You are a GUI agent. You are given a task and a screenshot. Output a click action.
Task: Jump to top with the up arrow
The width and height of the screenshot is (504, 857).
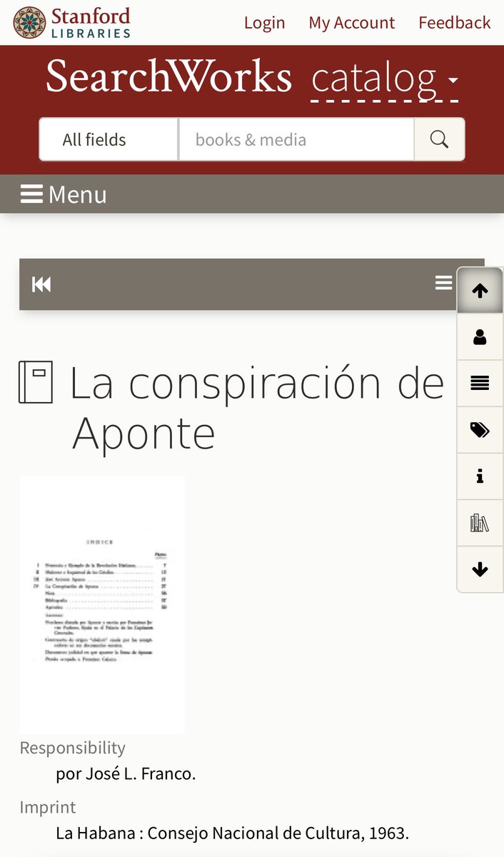point(480,290)
